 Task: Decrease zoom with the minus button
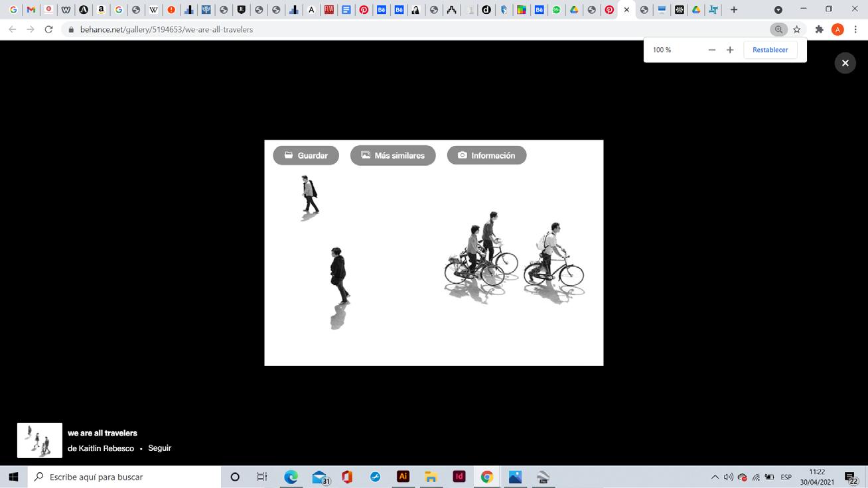click(x=712, y=50)
